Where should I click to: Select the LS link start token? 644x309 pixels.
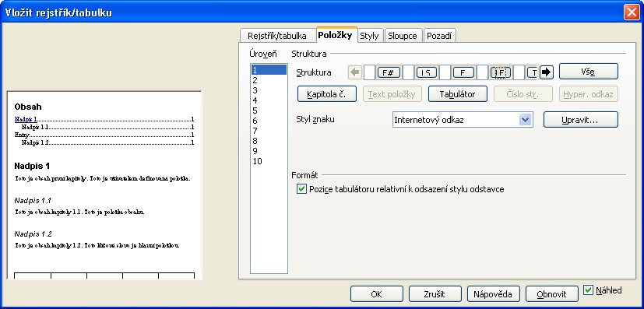click(426, 72)
